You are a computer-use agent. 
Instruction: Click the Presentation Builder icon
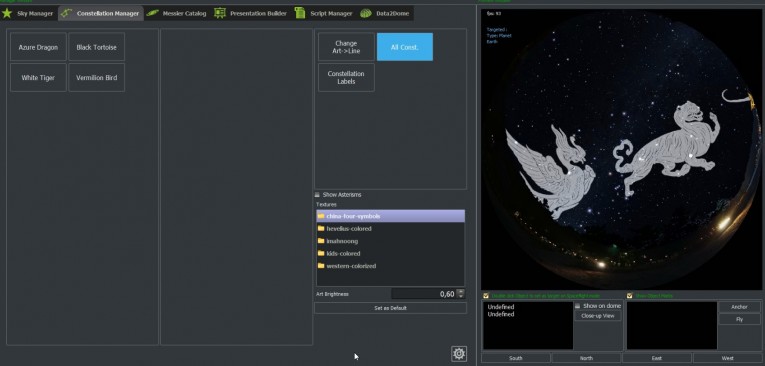tap(220, 13)
